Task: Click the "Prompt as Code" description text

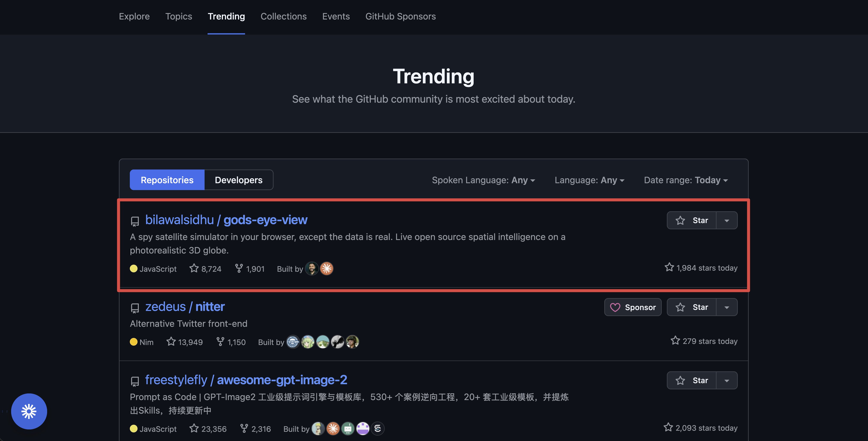Action: click(x=349, y=403)
